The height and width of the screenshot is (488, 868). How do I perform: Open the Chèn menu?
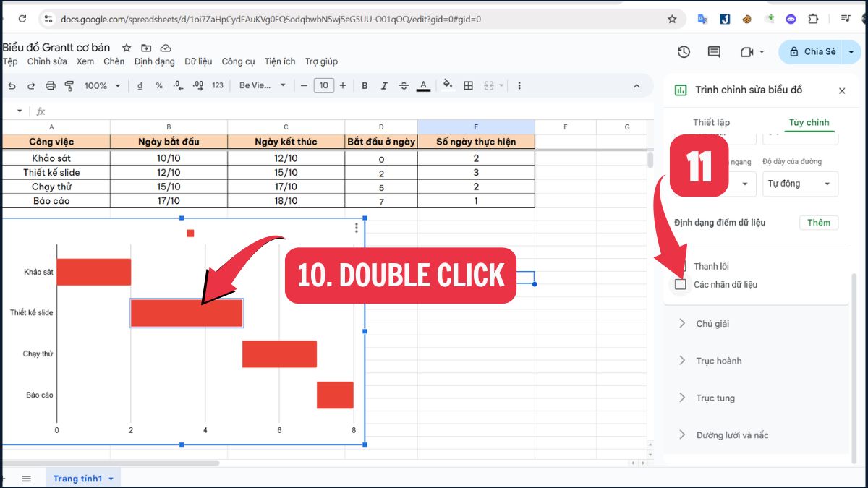(x=114, y=61)
